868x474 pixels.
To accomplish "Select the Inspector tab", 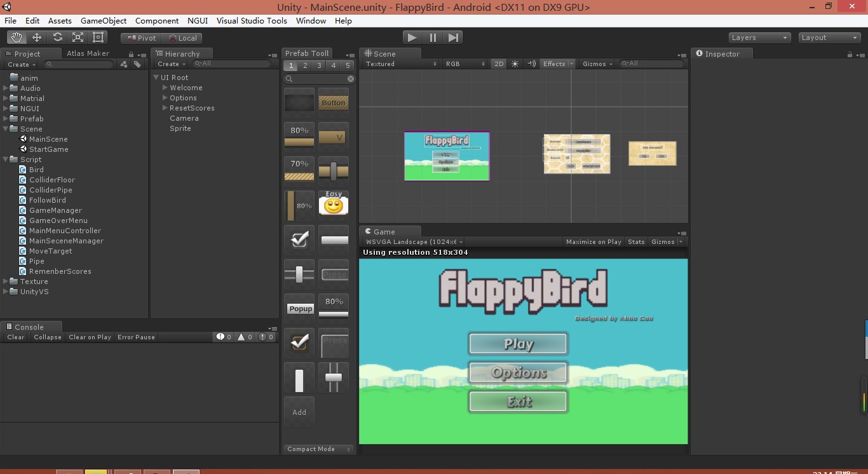I will 722,54.
